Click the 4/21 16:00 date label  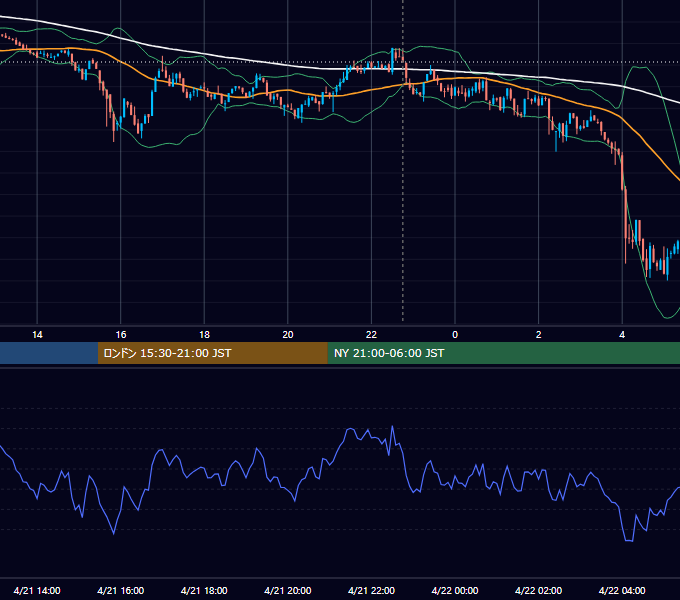[x=121, y=590]
